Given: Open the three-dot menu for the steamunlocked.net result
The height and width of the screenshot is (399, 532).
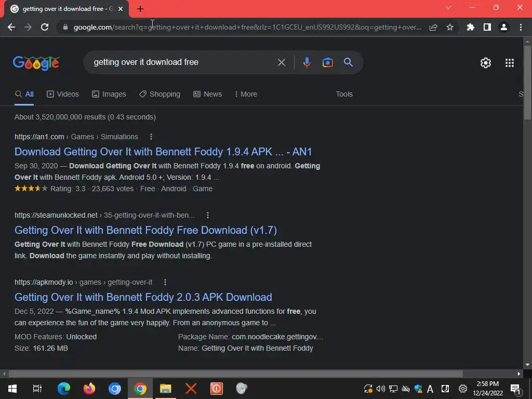Looking at the screenshot, I should point(208,215).
